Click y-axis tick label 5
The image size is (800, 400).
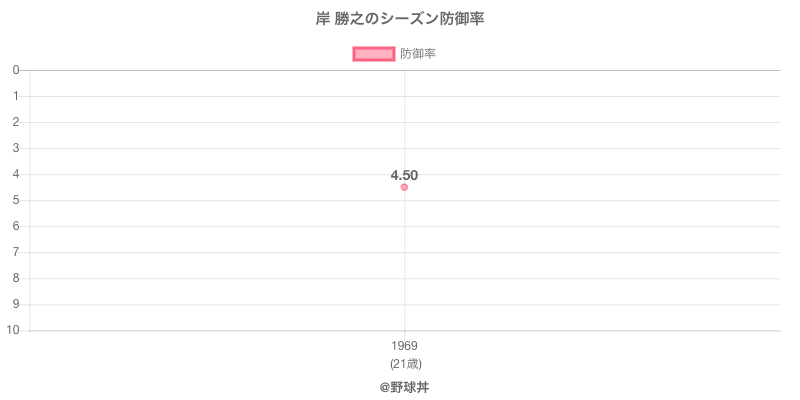[17, 200]
